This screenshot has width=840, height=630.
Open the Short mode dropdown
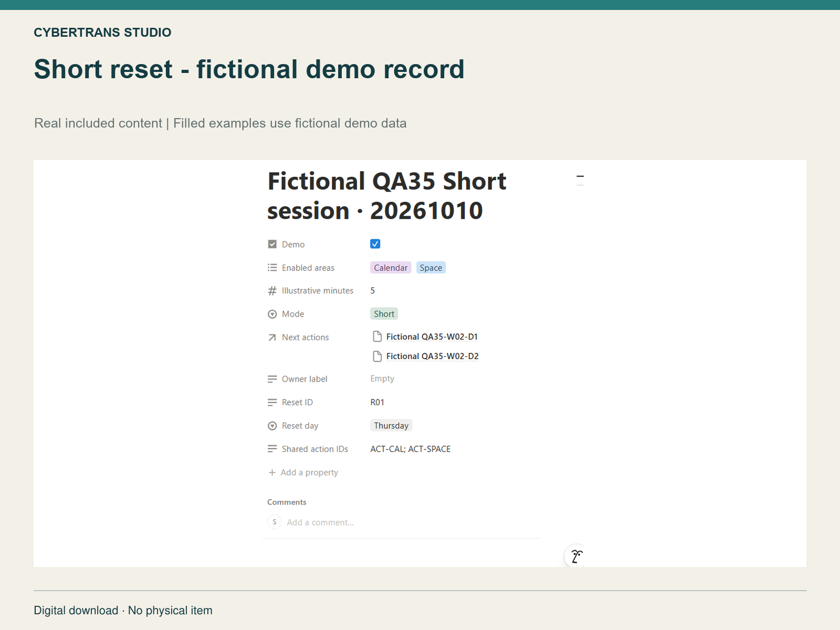[384, 314]
